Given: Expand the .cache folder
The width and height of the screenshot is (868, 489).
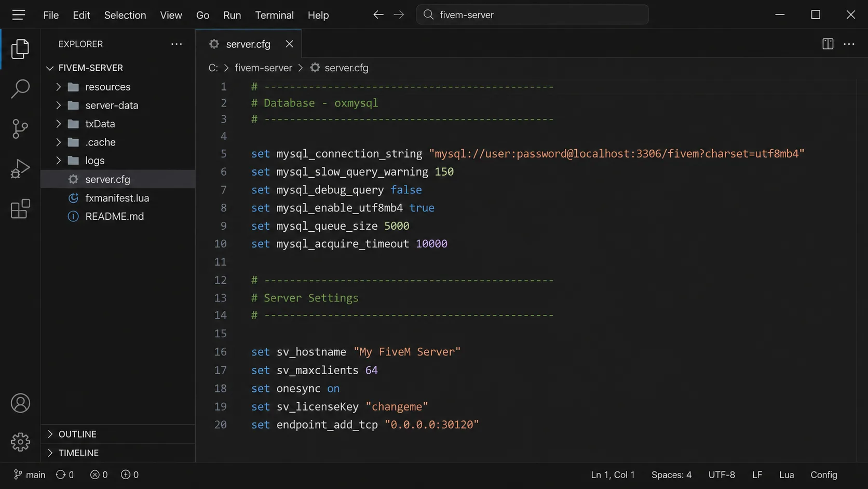Looking at the screenshot, I should pyautogui.click(x=59, y=142).
